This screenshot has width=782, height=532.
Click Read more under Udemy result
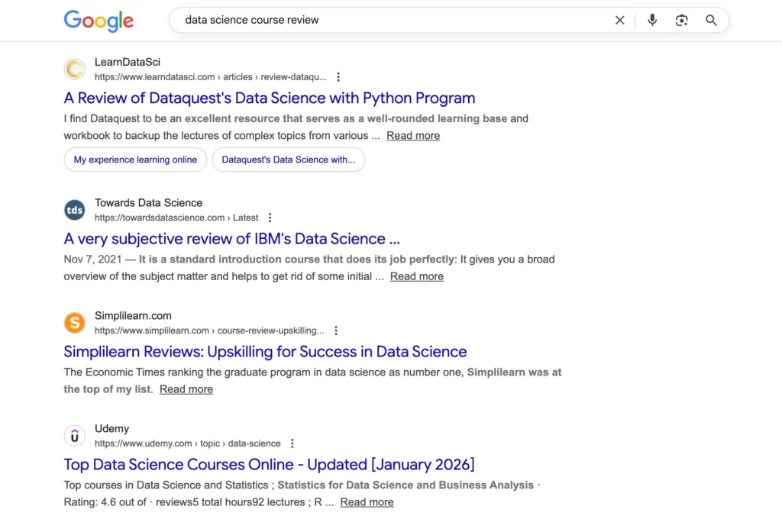(367, 502)
